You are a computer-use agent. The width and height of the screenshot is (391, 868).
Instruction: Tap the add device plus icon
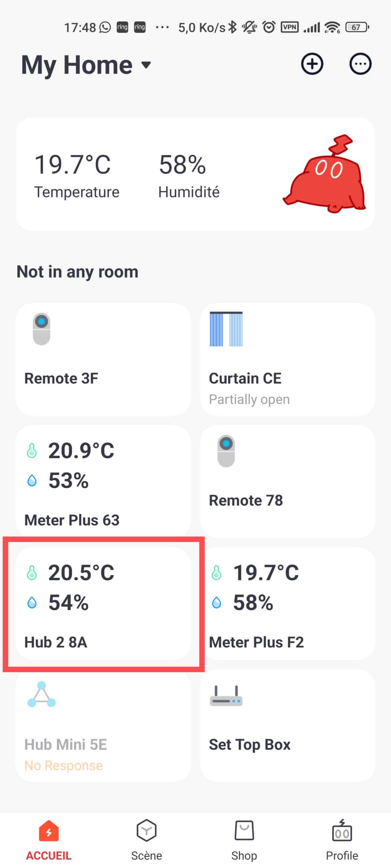tap(312, 64)
